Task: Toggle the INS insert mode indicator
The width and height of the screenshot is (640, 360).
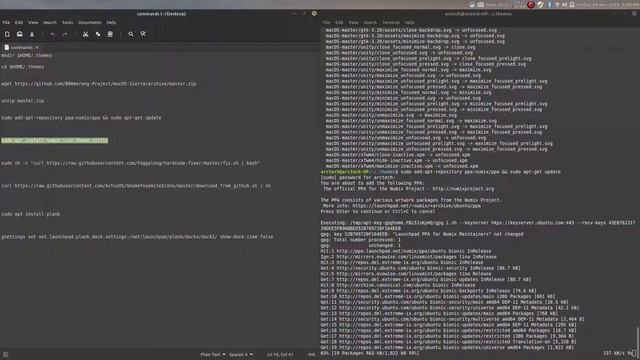Action: (311, 354)
